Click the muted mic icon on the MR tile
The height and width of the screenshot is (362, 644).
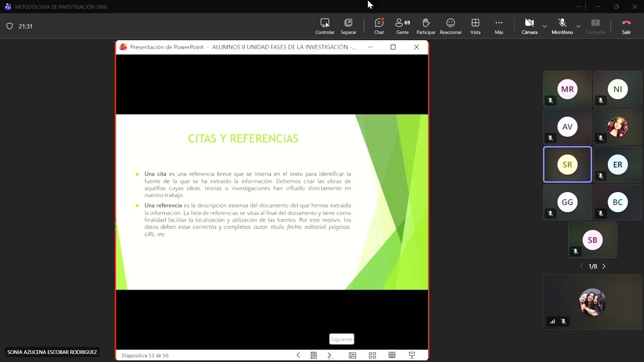tap(550, 101)
